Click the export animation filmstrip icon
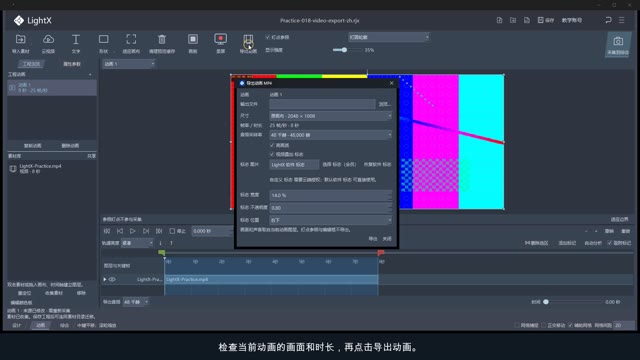Screen dimensions: 640x360 pyautogui.click(x=248, y=40)
